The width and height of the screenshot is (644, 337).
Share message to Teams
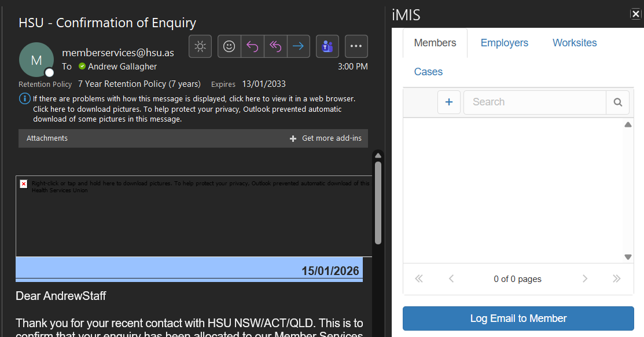[327, 46]
